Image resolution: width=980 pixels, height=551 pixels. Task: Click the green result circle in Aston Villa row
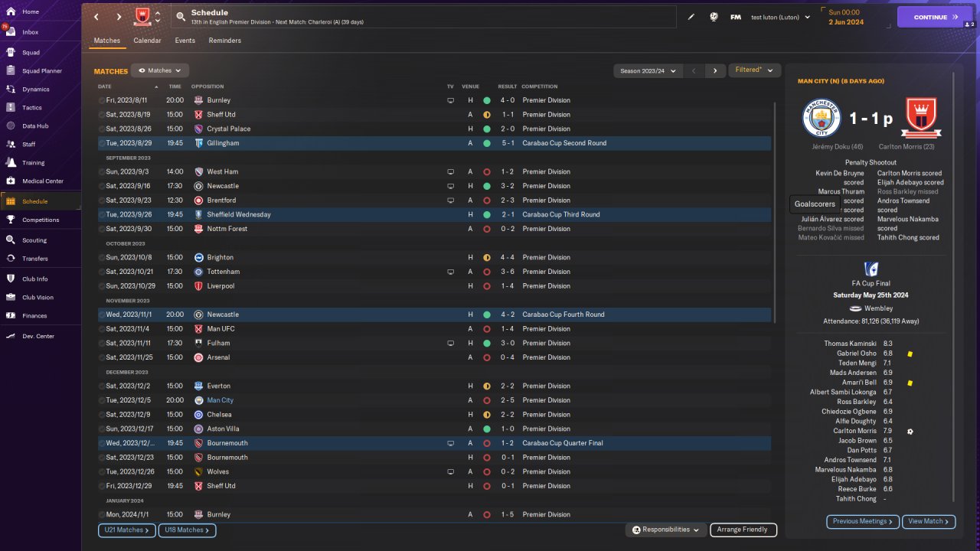coord(486,429)
